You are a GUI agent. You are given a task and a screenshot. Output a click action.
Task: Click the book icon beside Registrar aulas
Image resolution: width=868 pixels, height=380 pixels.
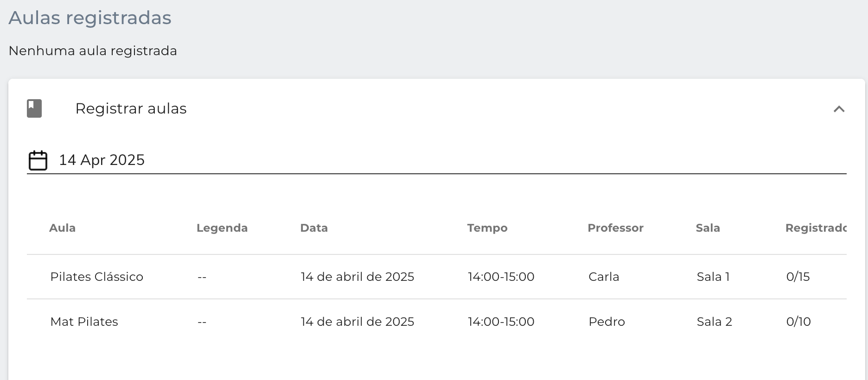[34, 108]
